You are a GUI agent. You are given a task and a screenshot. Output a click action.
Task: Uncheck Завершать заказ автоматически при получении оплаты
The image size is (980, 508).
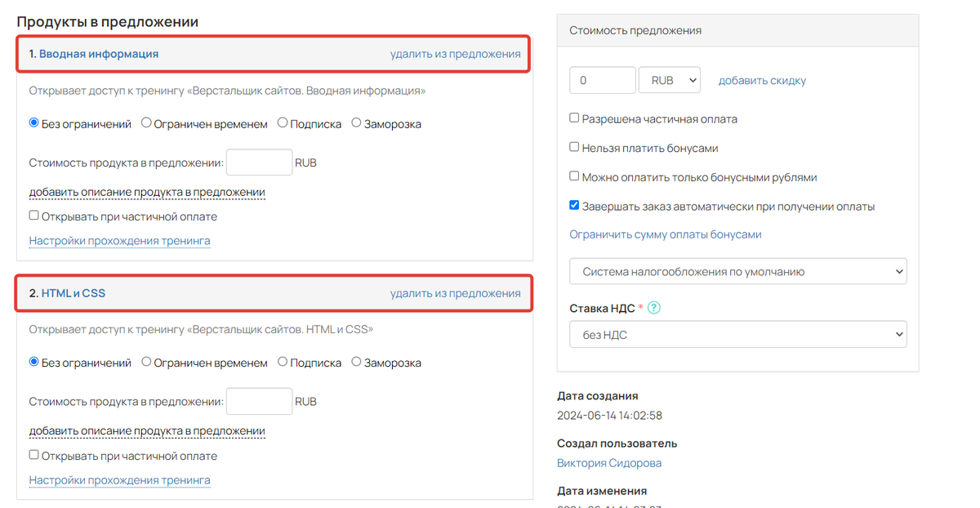(574, 206)
